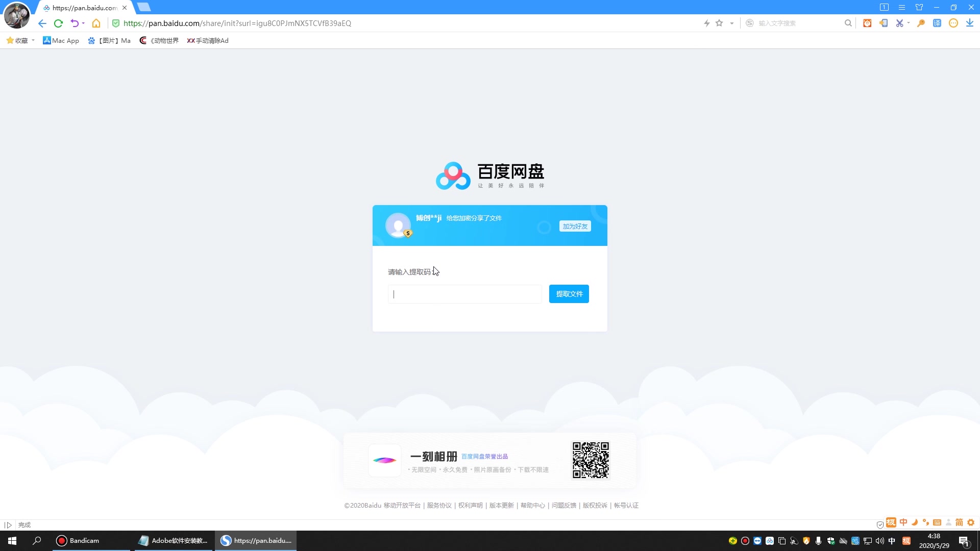The width and height of the screenshot is (980, 551).
Task: Open the Mac App bookmark
Action: [x=61, y=41]
